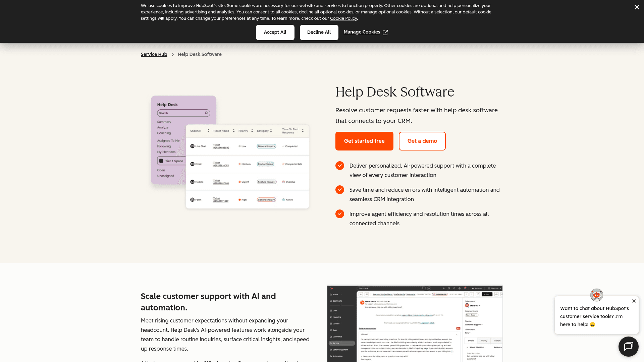
Task: Click Decline All cookies button
Action: point(319,32)
